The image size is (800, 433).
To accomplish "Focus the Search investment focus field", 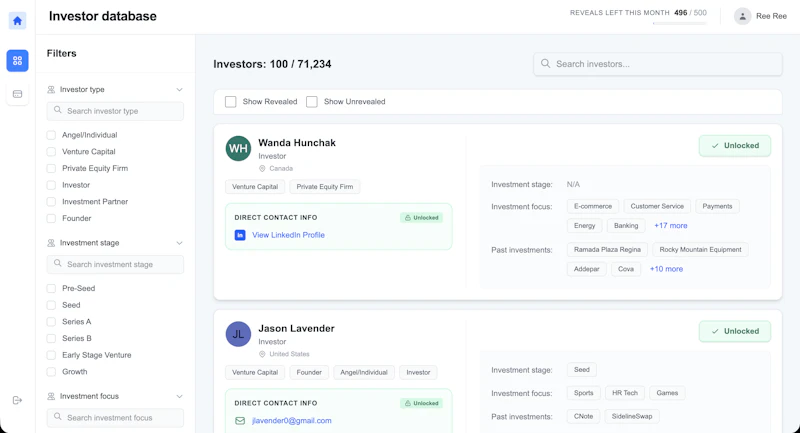I will (115, 418).
